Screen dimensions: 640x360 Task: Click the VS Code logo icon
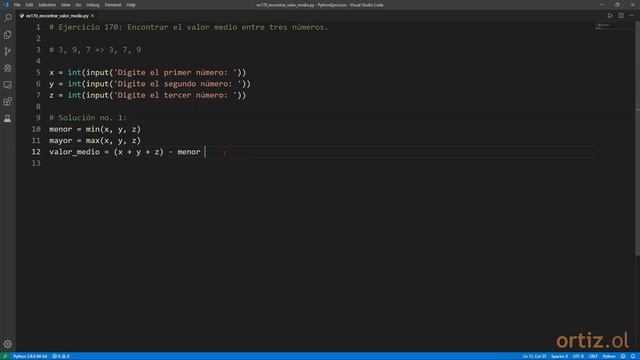coord(6,4)
